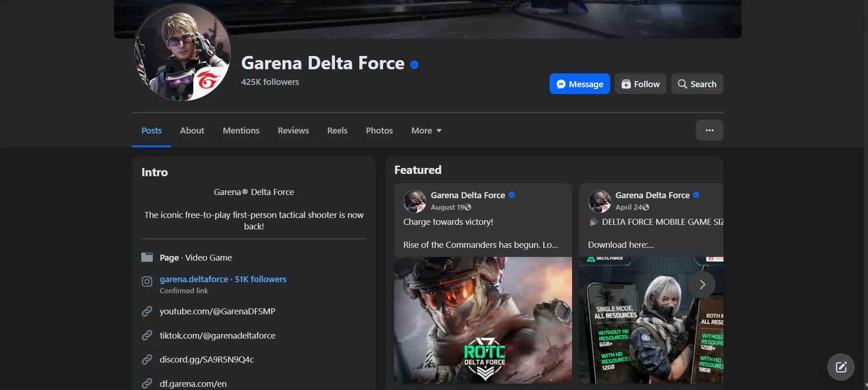The width and height of the screenshot is (868, 390).
Task: Expand the More dropdown
Action: tap(426, 131)
